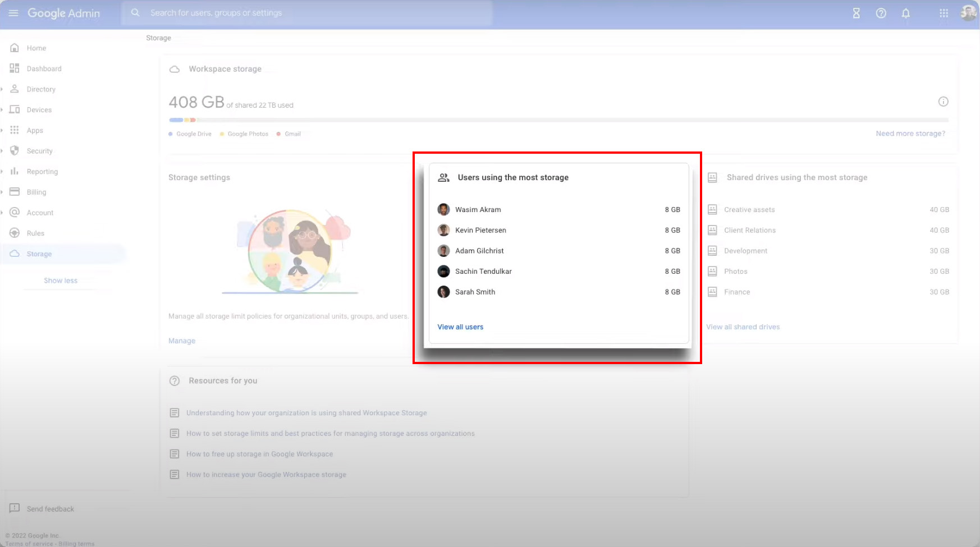Screen dimensions: 980x547
Task: Click the Workspace storage info icon
Action: click(x=944, y=102)
